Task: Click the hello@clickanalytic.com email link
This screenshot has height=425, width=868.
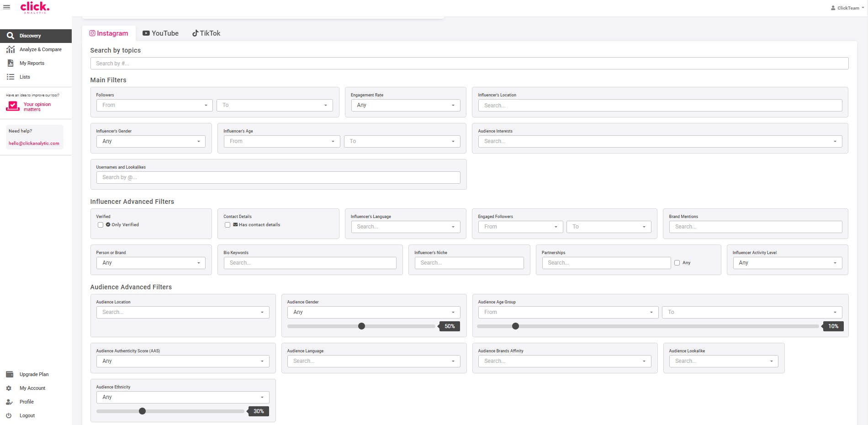Action: tap(34, 143)
